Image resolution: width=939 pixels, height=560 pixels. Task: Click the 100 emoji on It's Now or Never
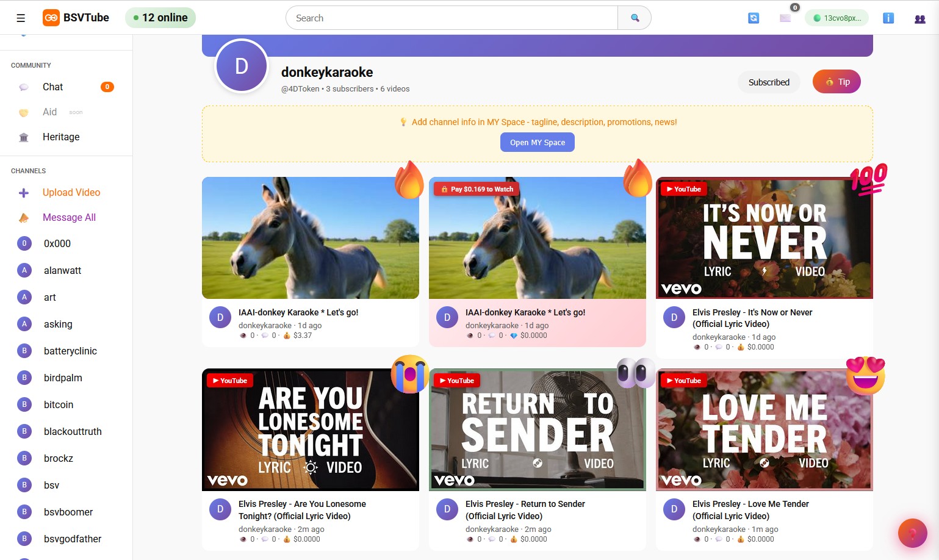pyautogui.click(x=869, y=179)
